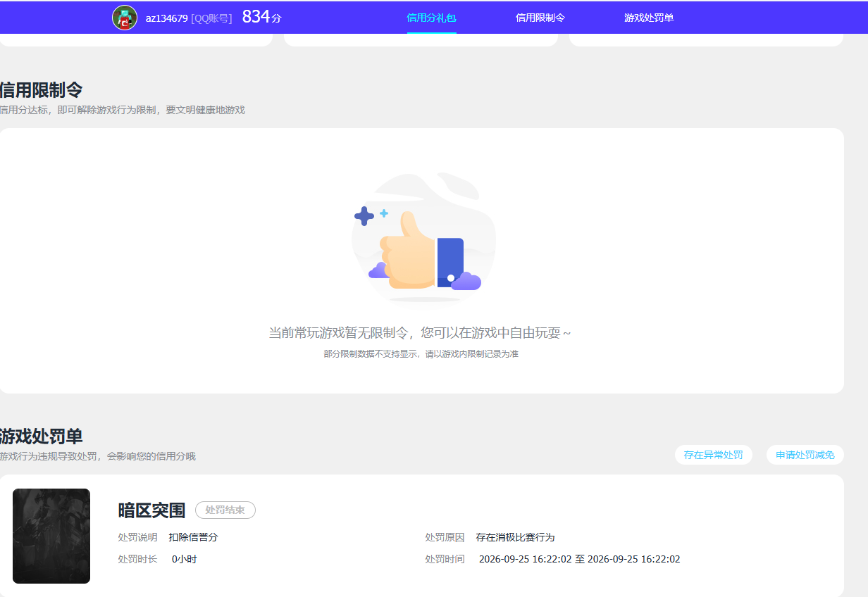Click the 部分限制数据不支持显示 note
Screen dimensions: 868x597
[x=421, y=354]
